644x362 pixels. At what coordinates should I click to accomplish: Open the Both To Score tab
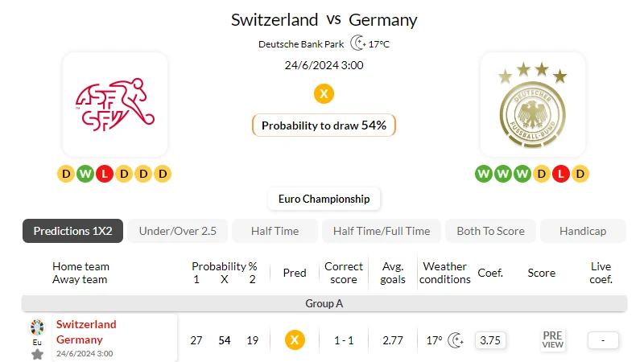[491, 231]
